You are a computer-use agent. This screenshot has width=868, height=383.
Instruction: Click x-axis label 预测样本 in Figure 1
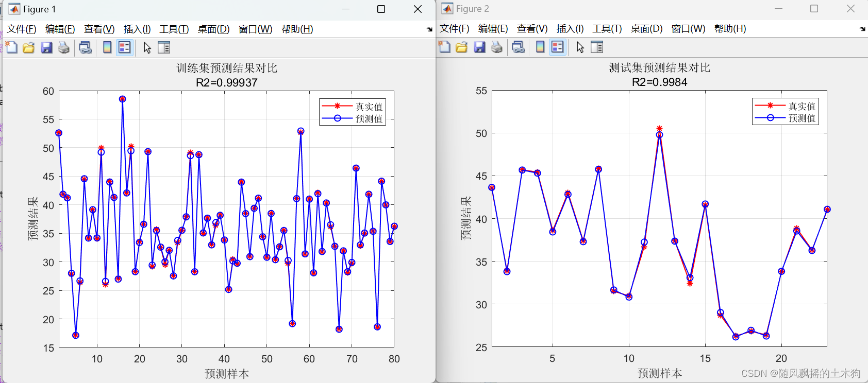[227, 374]
